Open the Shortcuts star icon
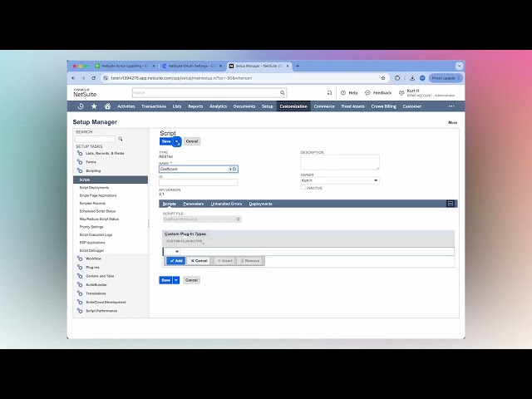 pos(94,106)
